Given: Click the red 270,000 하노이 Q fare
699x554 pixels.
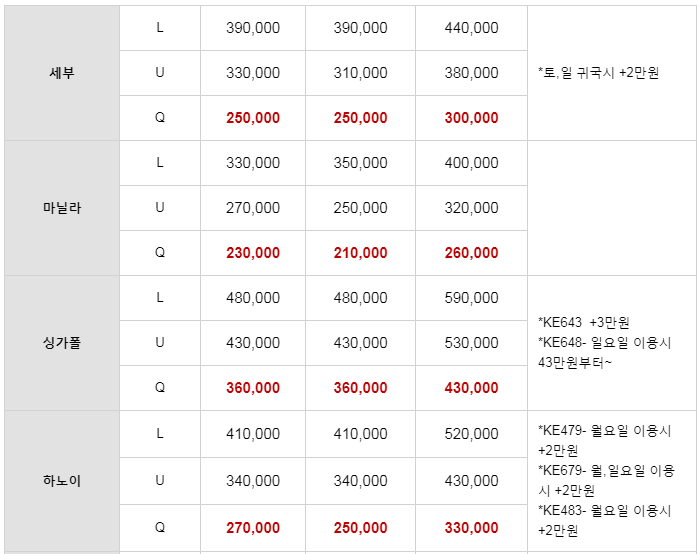Looking at the screenshot, I should 253,528.
